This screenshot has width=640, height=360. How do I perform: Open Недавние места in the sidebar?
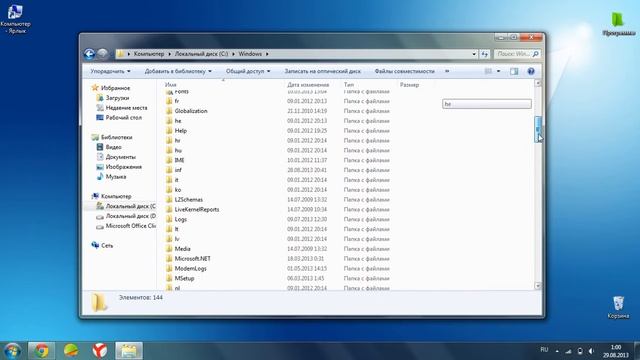point(126,108)
